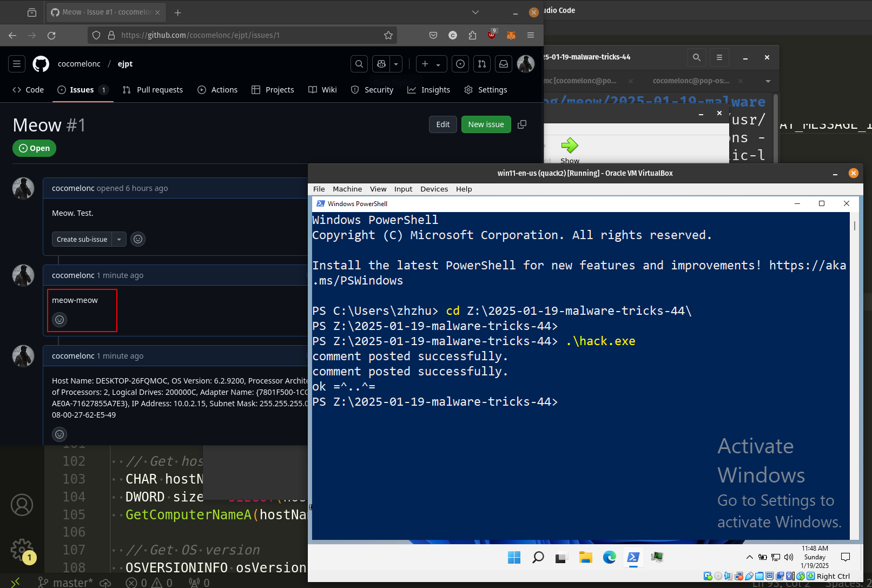Open the Firefox application menu

point(531,35)
